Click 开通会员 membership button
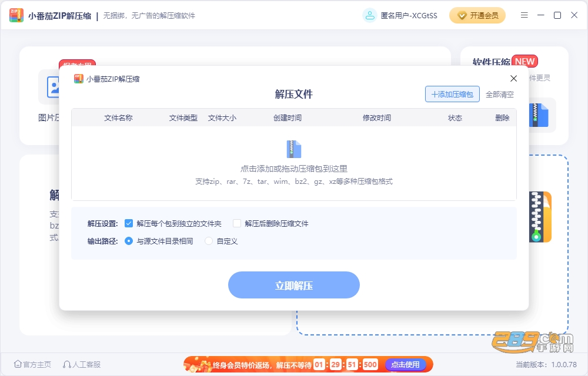This screenshot has height=376, width=588. tap(477, 15)
